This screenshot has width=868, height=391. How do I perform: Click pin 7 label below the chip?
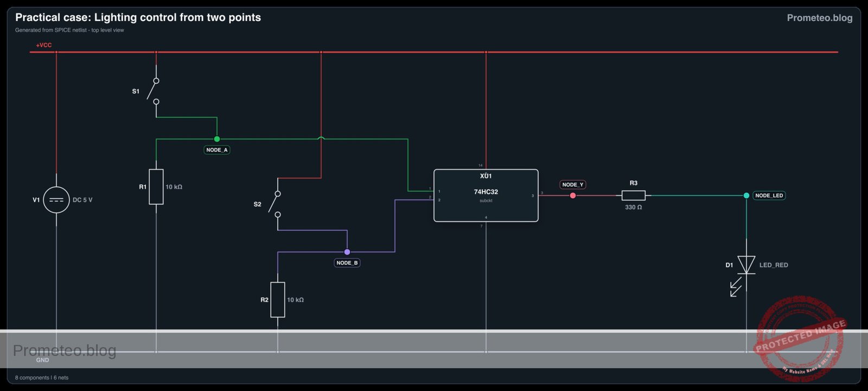pos(481,226)
